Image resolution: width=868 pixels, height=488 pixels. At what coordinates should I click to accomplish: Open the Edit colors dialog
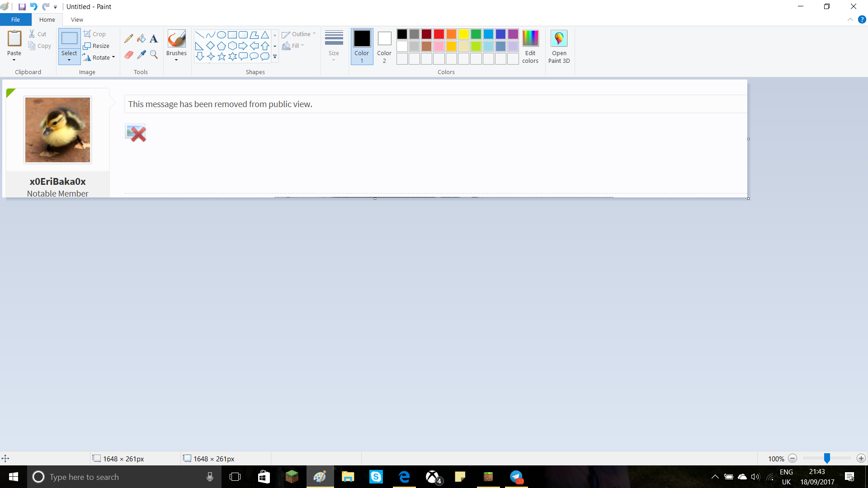(530, 47)
